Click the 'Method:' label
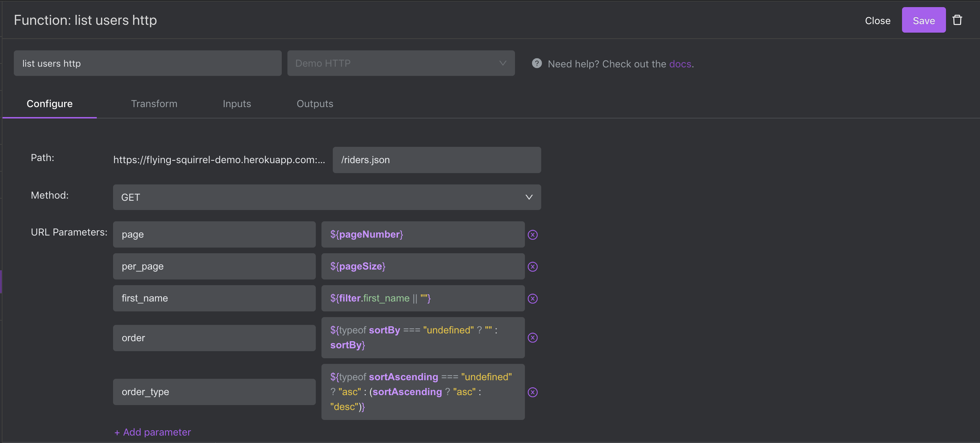The width and height of the screenshot is (980, 443). 50,195
